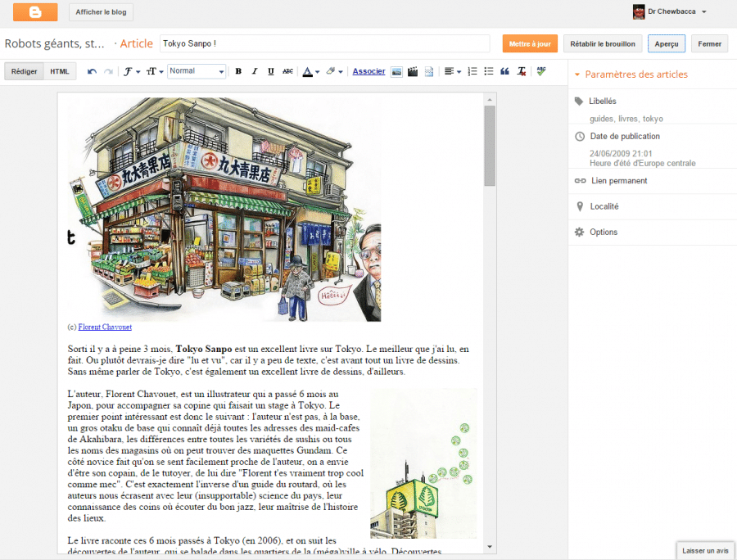Viewport: 737px width, 560px height.
Task: Open the font family dropdown
Action: coord(132,72)
